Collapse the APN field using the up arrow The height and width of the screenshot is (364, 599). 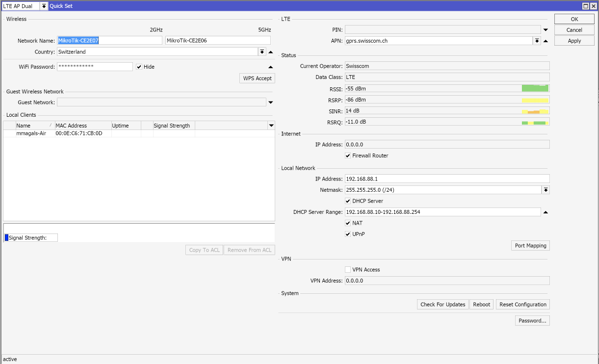click(x=546, y=41)
